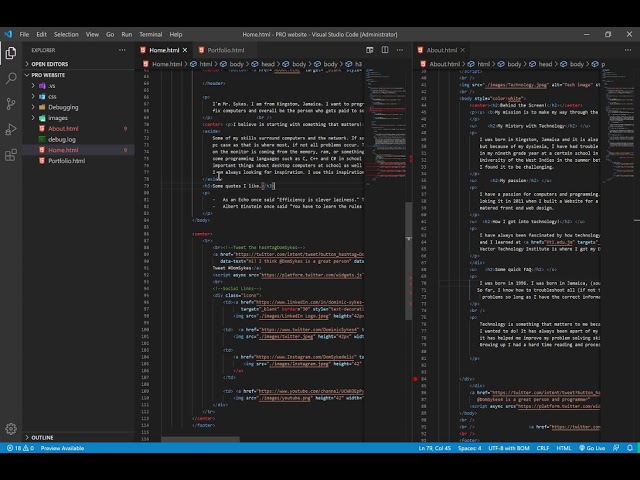Open the View menu
The image size is (640, 480).
coord(92,34)
